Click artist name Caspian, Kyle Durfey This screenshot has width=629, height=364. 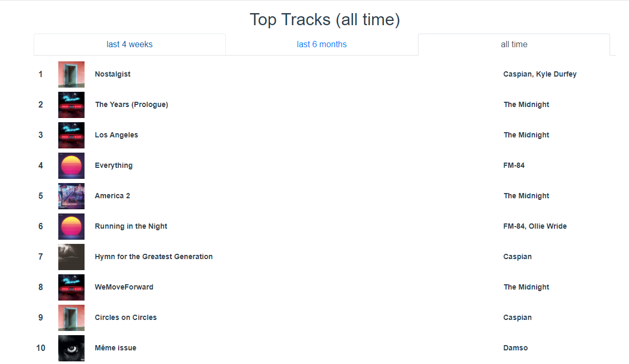point(540,74)
